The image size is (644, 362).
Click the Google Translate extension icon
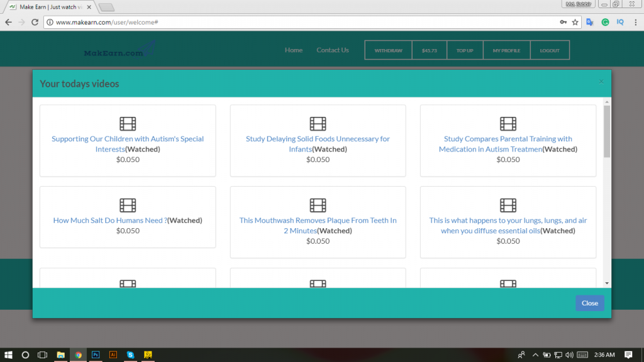pos(590,22)
